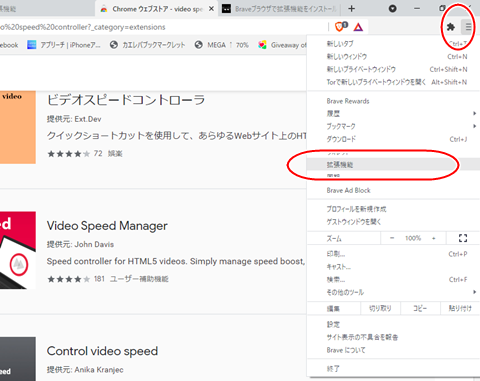The height and width of the screenshot is (381, 480).
Task: Click the Brave Shields lion icon
Action: 340,27
